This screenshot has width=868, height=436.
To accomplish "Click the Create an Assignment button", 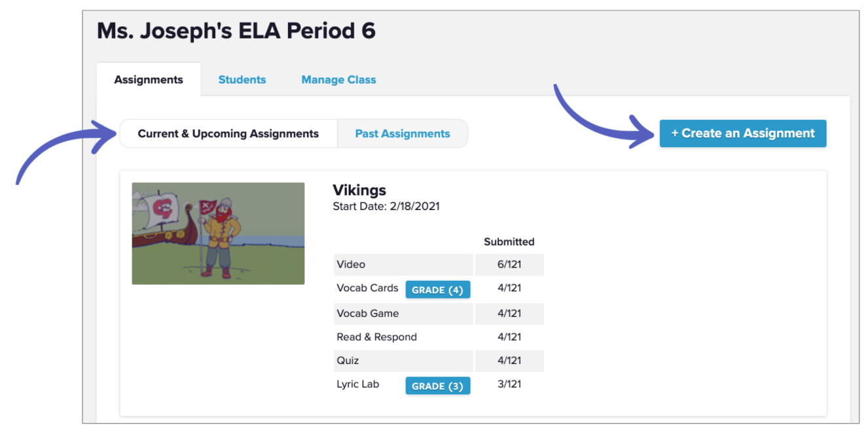I will pyautogui.click(x=742, y=134).
